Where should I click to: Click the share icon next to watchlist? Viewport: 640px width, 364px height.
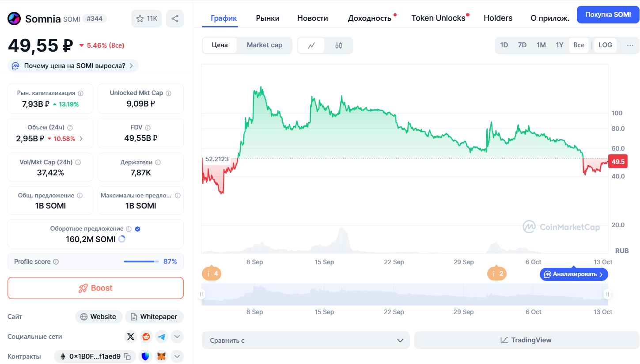click(x=175, y=19)
